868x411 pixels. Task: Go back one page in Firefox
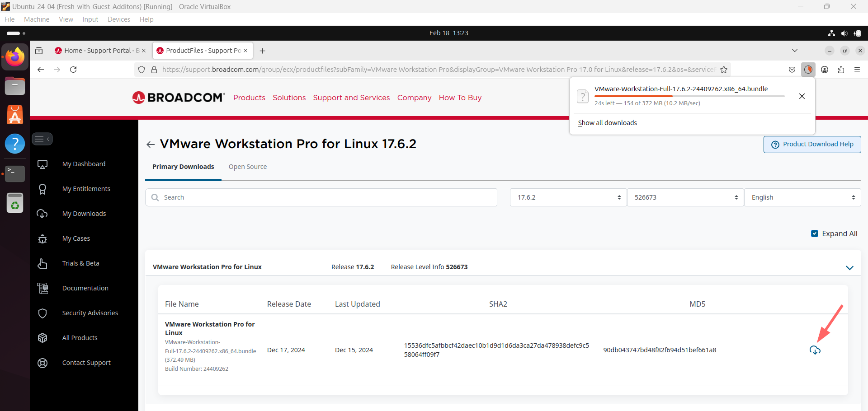(x=41, y=70)
